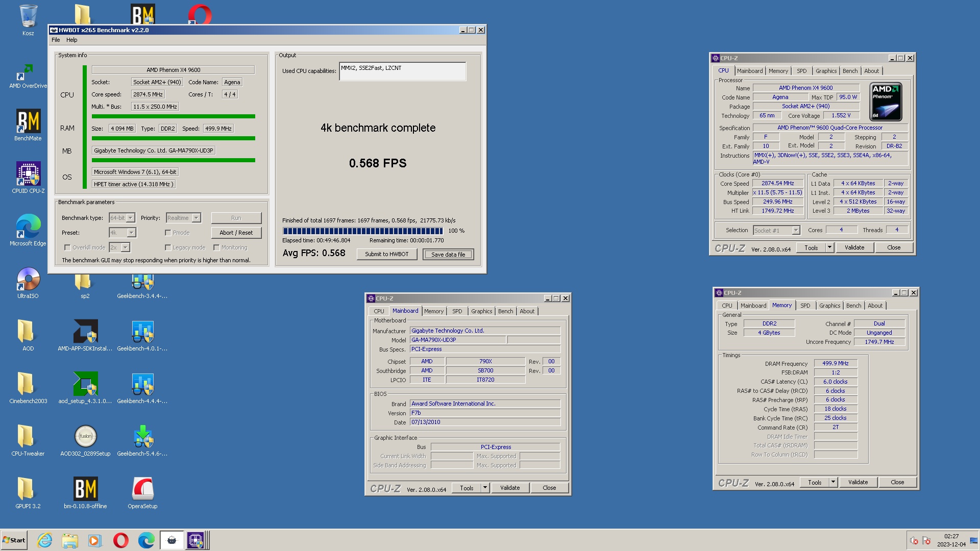
Task: Select the Geekbench-4.4.4 installer icon
Action: pyautogui.click(x=142, y=388)
